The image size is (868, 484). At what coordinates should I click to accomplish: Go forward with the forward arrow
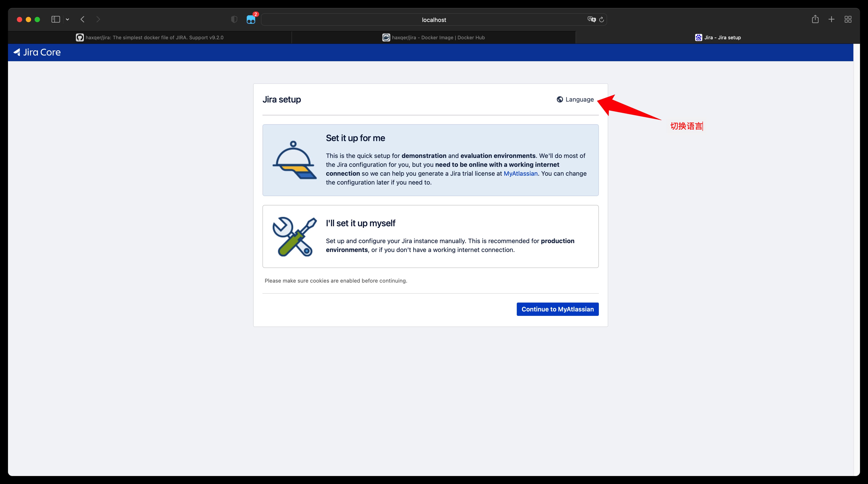tap(98, 20)
